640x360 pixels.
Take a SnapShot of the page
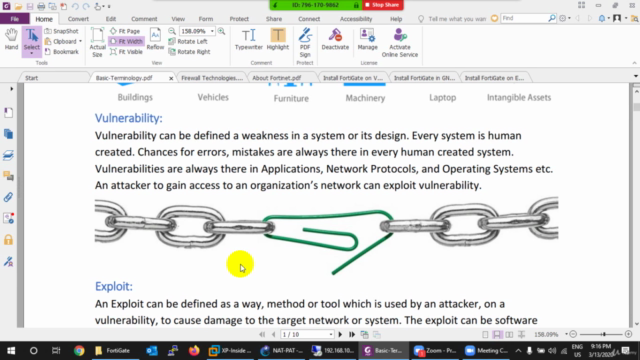tap(61, 31)
